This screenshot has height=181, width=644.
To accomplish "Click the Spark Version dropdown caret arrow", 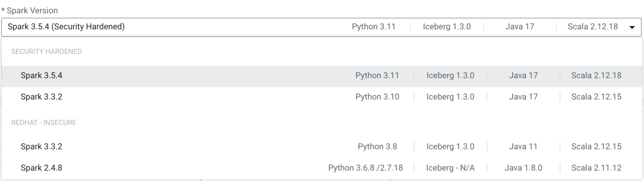I will point(632,27).
